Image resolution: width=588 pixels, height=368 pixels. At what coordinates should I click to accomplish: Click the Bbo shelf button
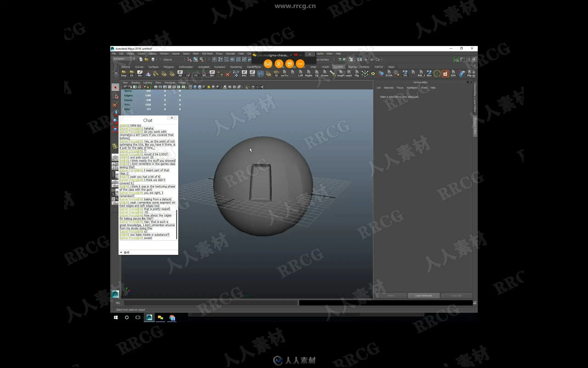click(429, 74)
